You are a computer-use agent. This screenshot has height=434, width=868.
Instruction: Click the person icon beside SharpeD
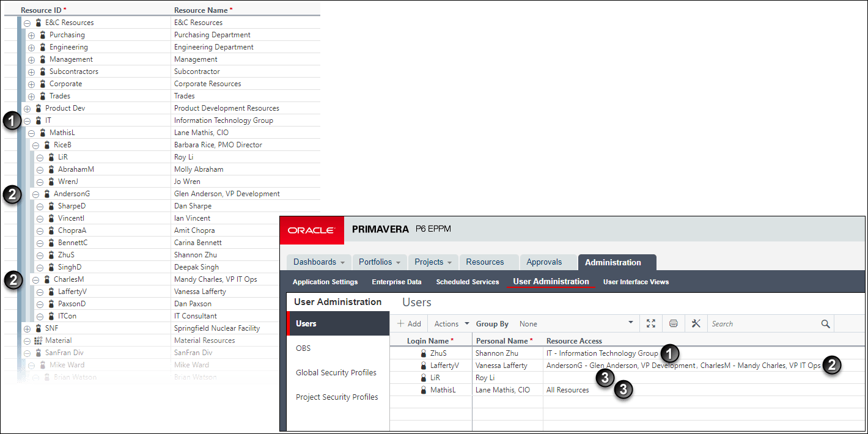tap(51, 206)
